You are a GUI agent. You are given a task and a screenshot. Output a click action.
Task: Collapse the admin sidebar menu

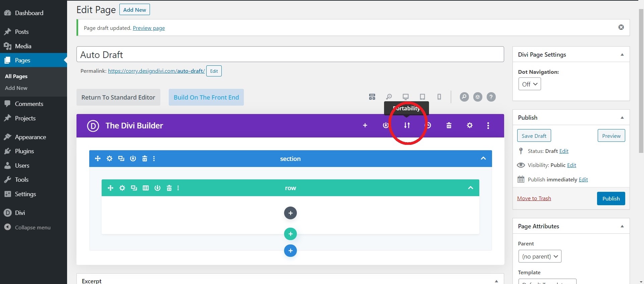pos(34,227)
